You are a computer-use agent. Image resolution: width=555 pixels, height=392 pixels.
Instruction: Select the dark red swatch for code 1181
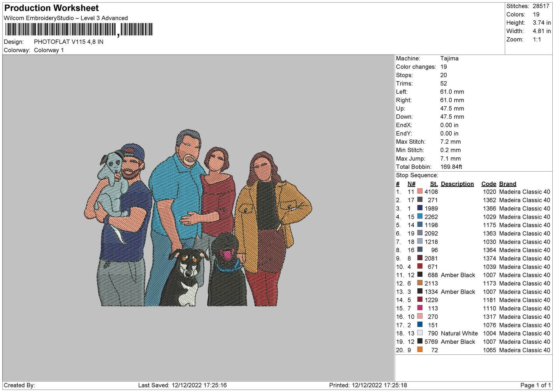pos(420,300)
